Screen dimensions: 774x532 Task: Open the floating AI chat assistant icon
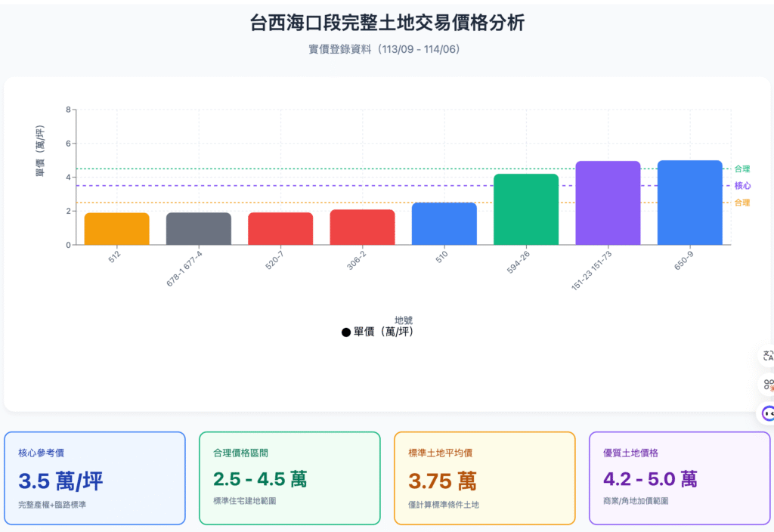pos(767,413)
